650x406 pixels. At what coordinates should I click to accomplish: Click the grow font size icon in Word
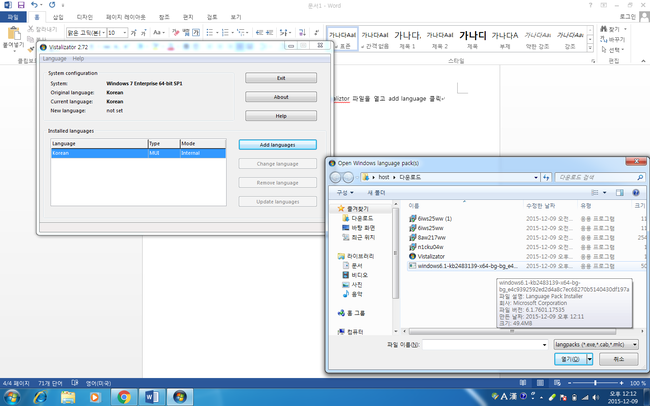(x=133, y=32)
